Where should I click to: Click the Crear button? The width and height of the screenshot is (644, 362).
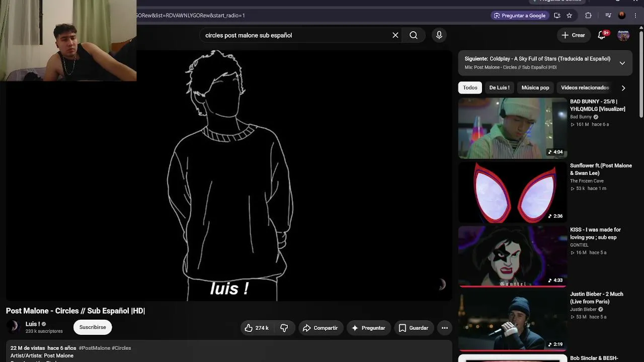coord(573,35)
